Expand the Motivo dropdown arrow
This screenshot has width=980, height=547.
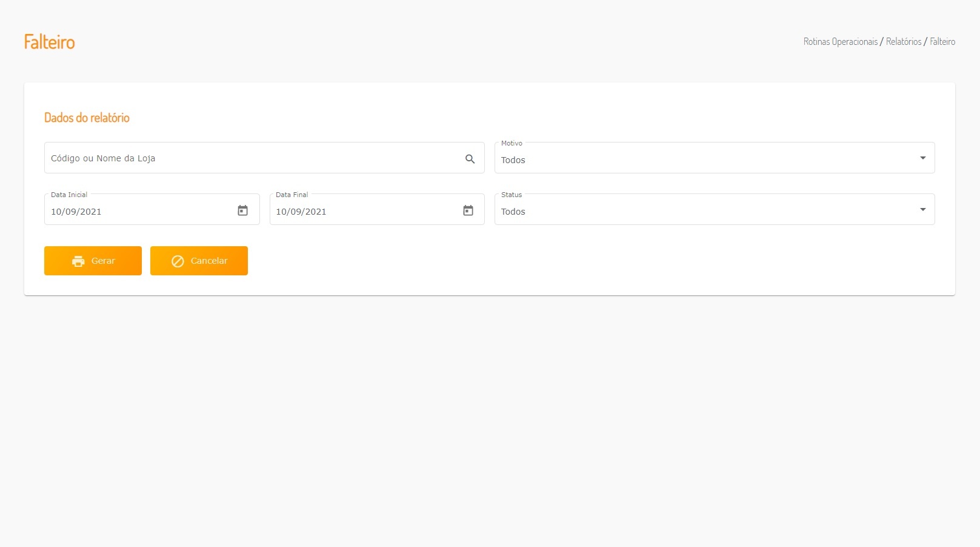click(x=922, y=158)
